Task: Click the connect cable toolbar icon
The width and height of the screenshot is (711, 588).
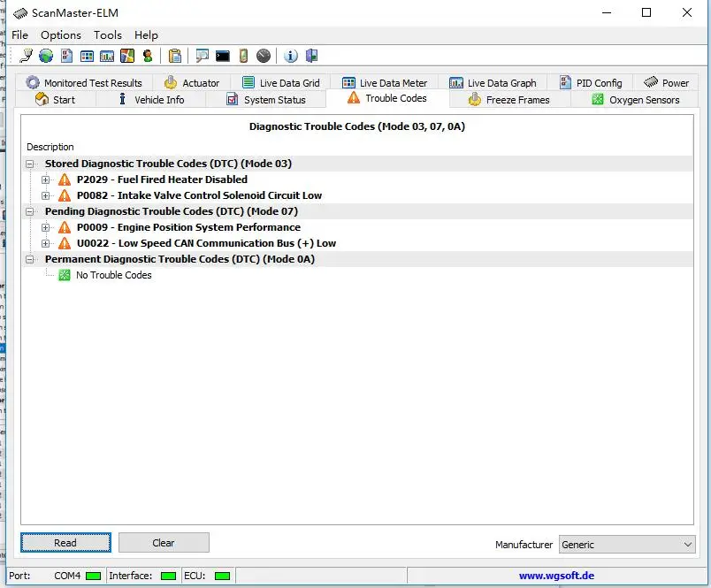Action: pos(26,56)
